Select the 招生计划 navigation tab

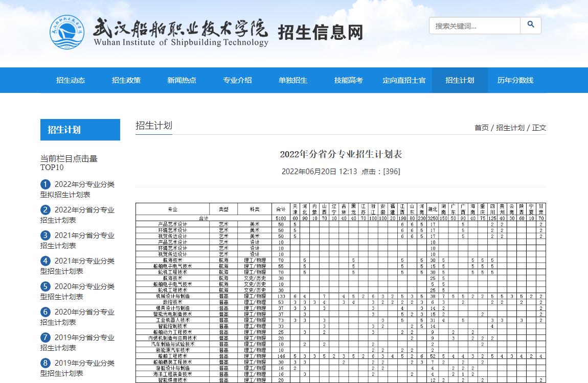460,80
